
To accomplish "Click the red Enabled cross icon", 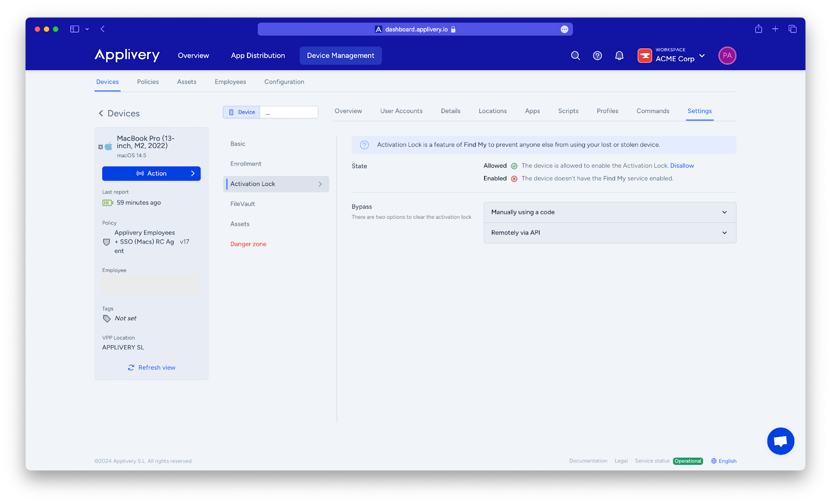I will (514, 179).
